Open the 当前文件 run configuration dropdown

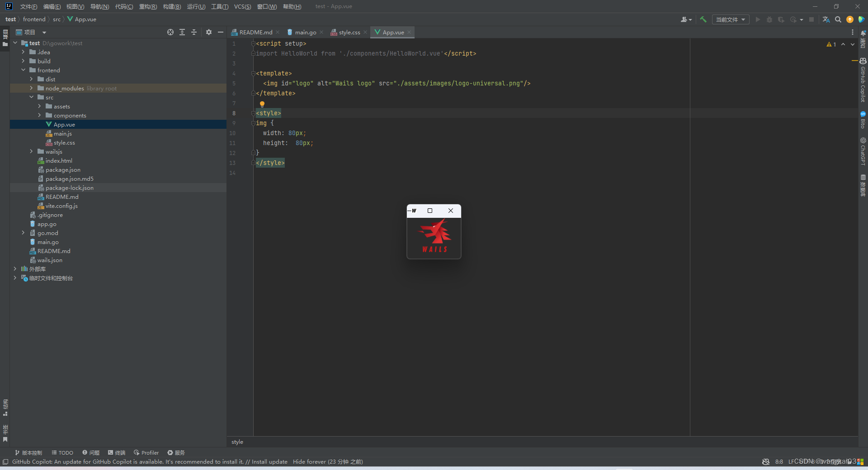pos(731,19)
